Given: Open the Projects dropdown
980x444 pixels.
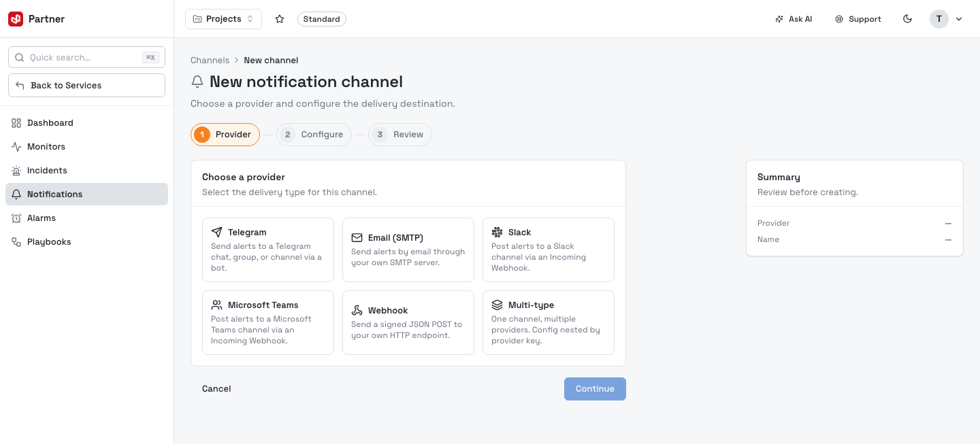Looking at the screenshot, I should (223, 19).
